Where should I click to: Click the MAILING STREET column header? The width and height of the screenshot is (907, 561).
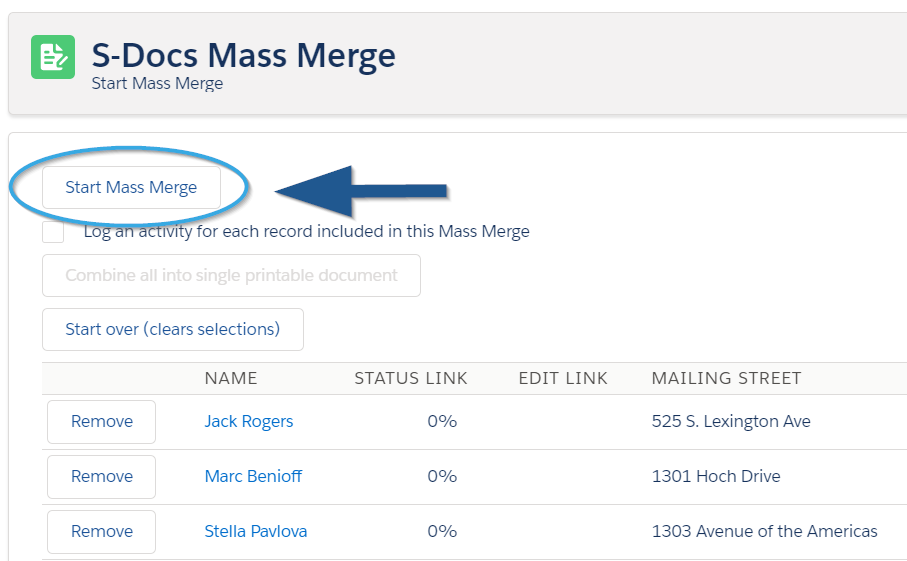[x=727, y=378]
